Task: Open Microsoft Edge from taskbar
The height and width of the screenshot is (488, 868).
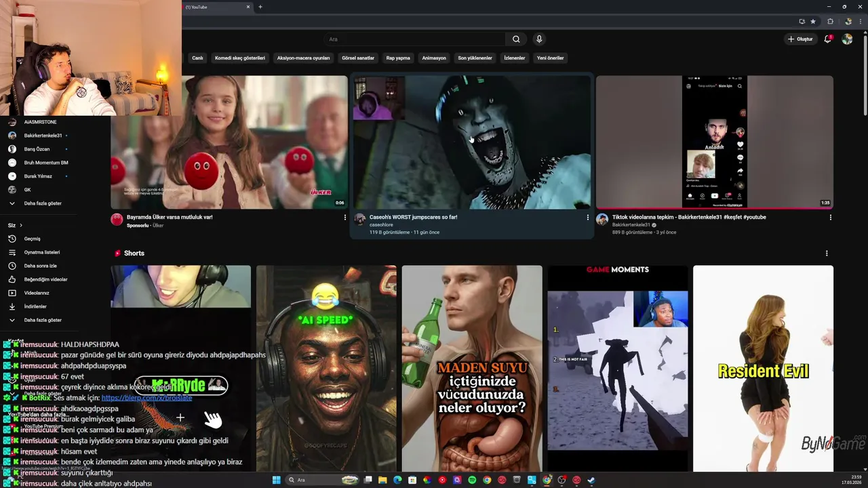Action: pyautogui.click(x=397, y=480)
